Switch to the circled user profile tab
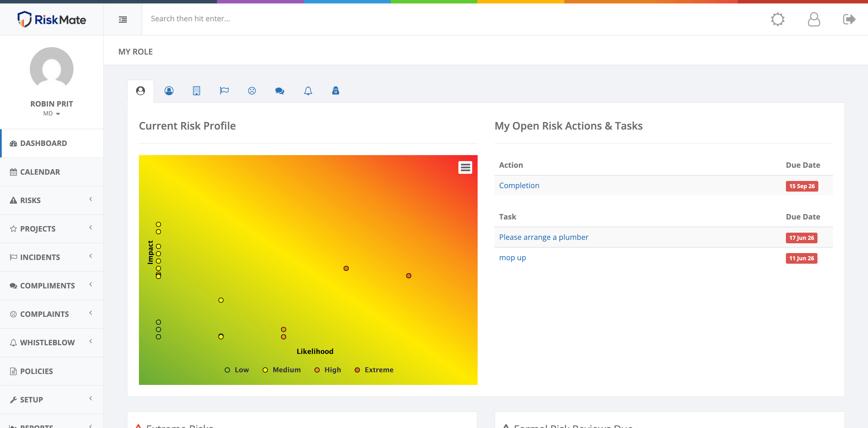 point(169,91)
